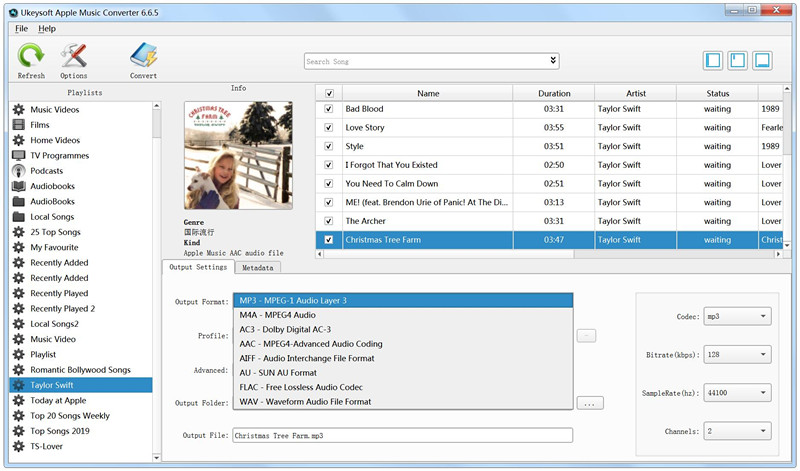Screen dimensions: 800x471
Task: Select the Recently Played 2 gear icon
Action: 18,308
